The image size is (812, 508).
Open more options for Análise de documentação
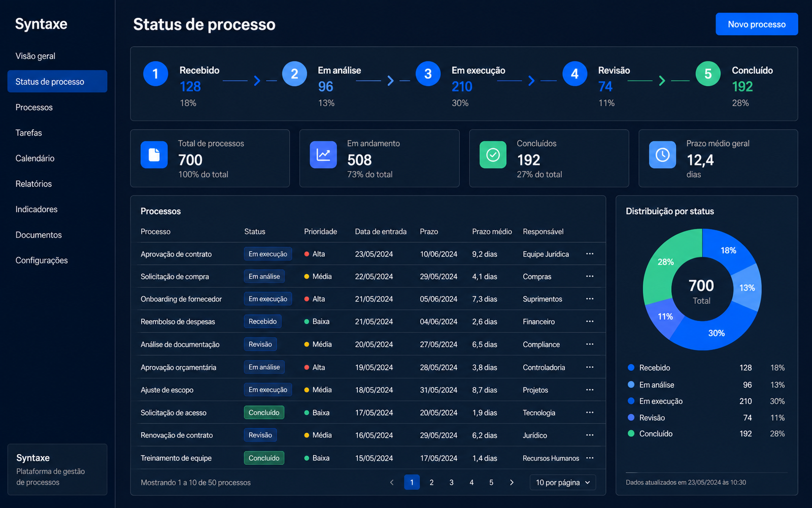[x=590, y=344]
